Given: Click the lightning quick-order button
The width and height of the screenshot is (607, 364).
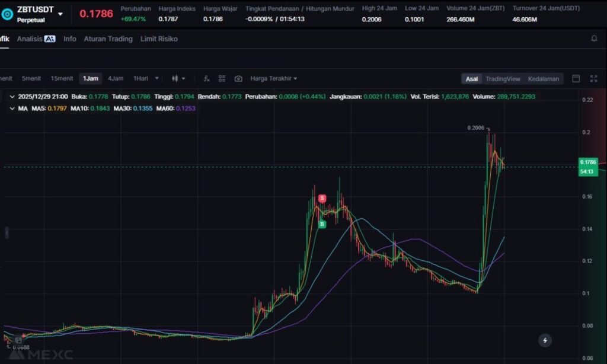Looking at the screenshot, I should coord(545,340).
